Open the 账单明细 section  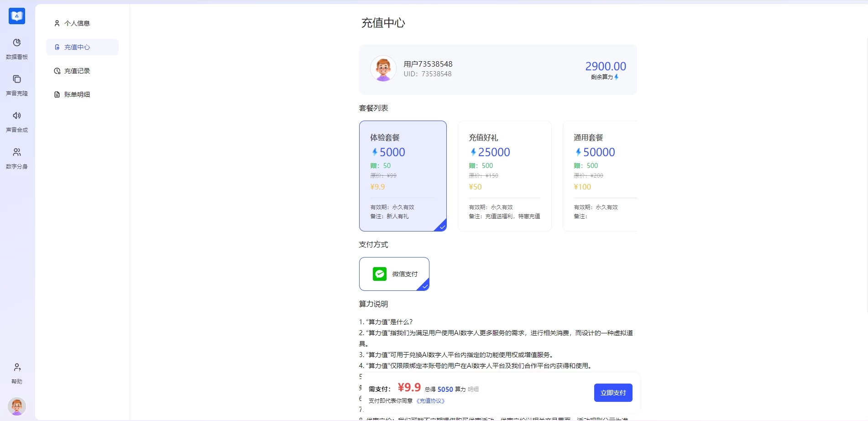pos(77,95)
